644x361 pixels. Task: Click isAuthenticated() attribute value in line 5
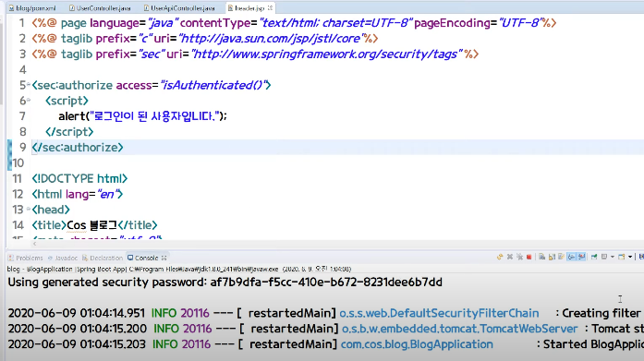(213, 85)
